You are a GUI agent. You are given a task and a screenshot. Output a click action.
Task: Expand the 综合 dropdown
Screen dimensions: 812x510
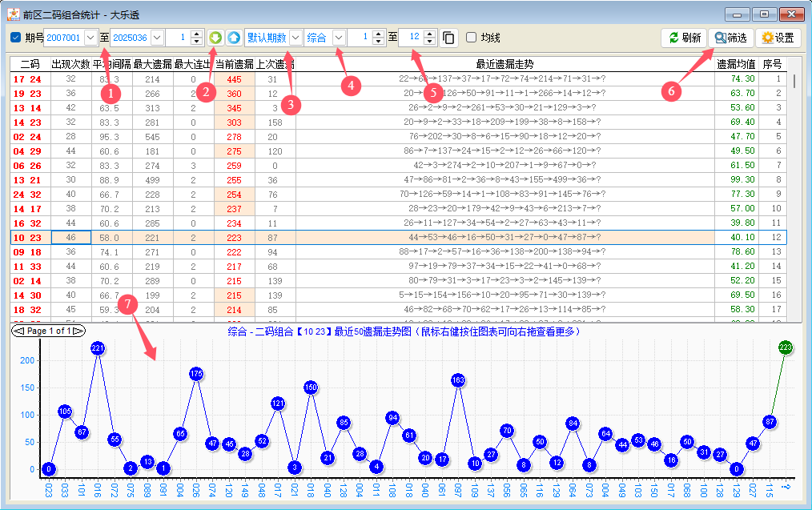[x=339, y=38]
